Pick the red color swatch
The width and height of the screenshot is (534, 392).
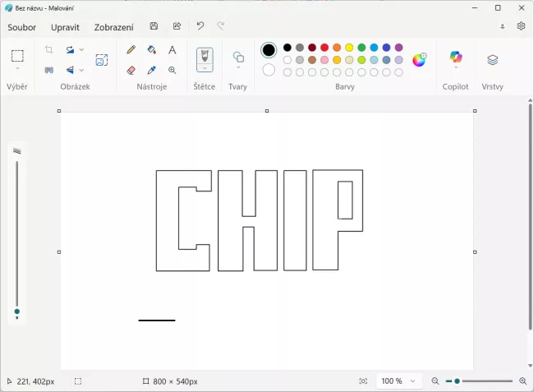(x=325, y=48)
